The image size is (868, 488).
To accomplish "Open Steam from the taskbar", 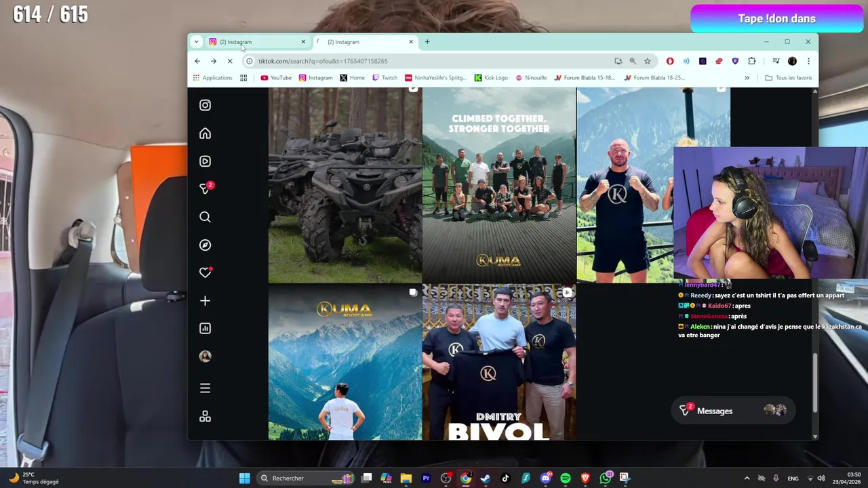I will [x=486, y=479].
